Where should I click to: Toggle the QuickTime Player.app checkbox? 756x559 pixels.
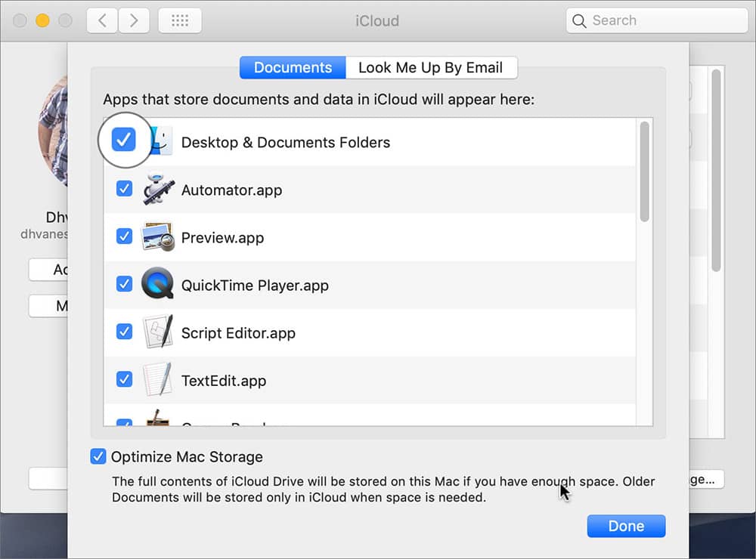[124, 285]
